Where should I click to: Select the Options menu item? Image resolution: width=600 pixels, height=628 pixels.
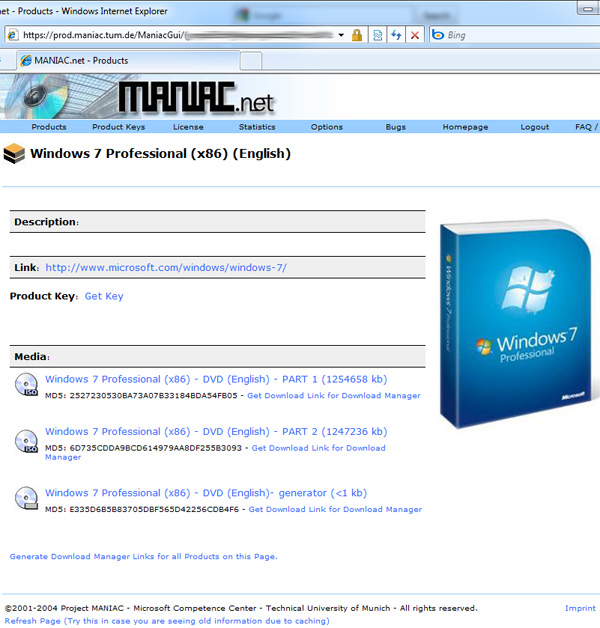tap(327, 127)
